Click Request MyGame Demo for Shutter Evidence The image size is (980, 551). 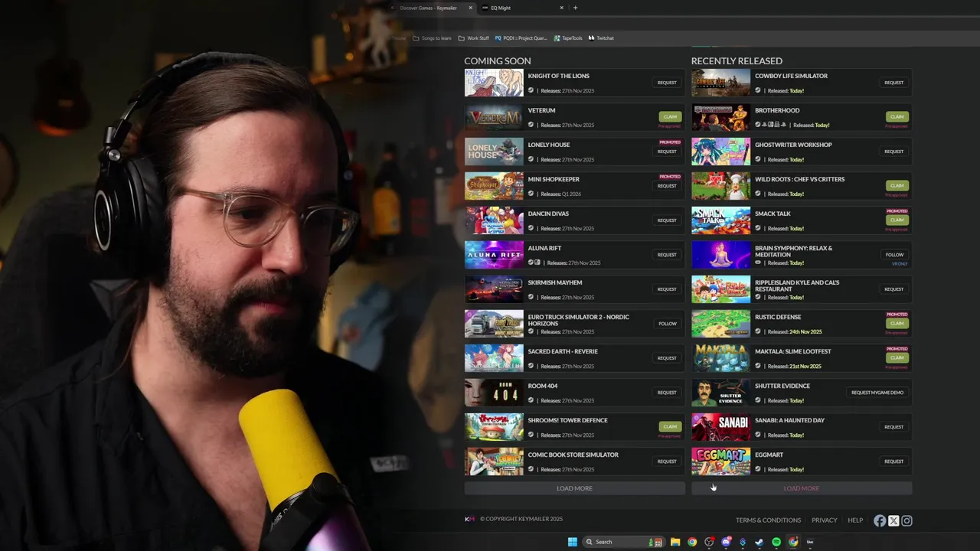tap(877, 393)
